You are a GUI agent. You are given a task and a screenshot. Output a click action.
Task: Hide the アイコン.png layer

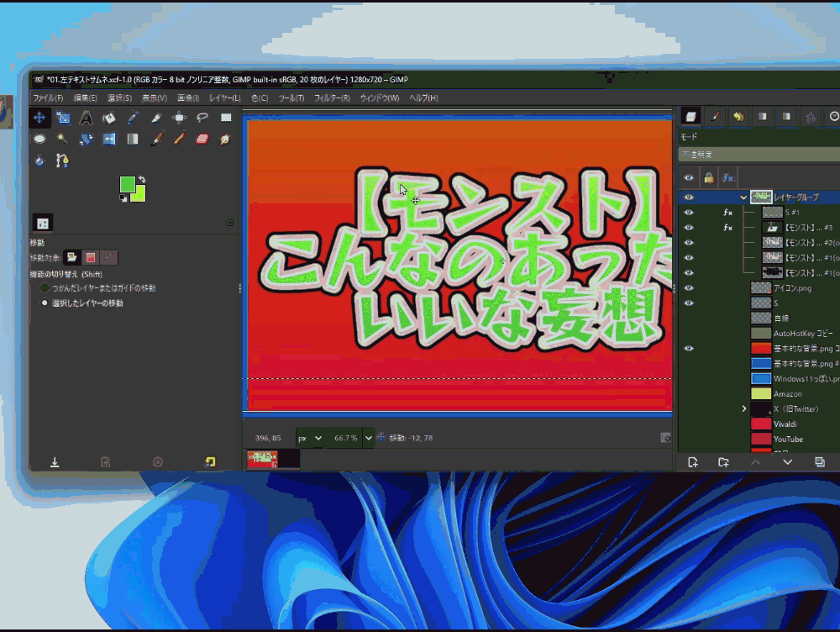click(689, 287)
